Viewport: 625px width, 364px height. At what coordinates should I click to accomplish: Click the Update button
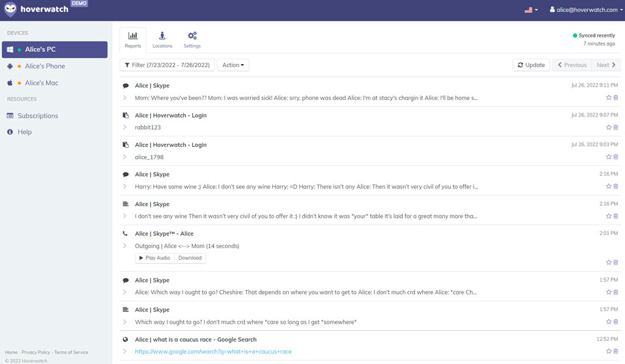click(x=532, y=65)
